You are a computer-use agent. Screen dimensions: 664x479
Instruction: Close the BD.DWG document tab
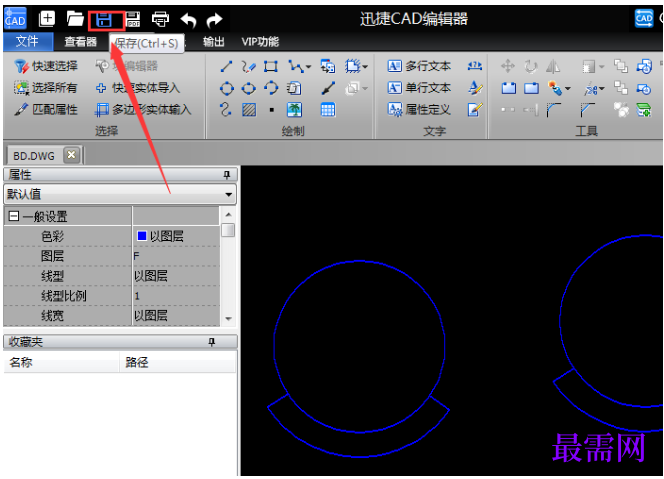[71, 155]
